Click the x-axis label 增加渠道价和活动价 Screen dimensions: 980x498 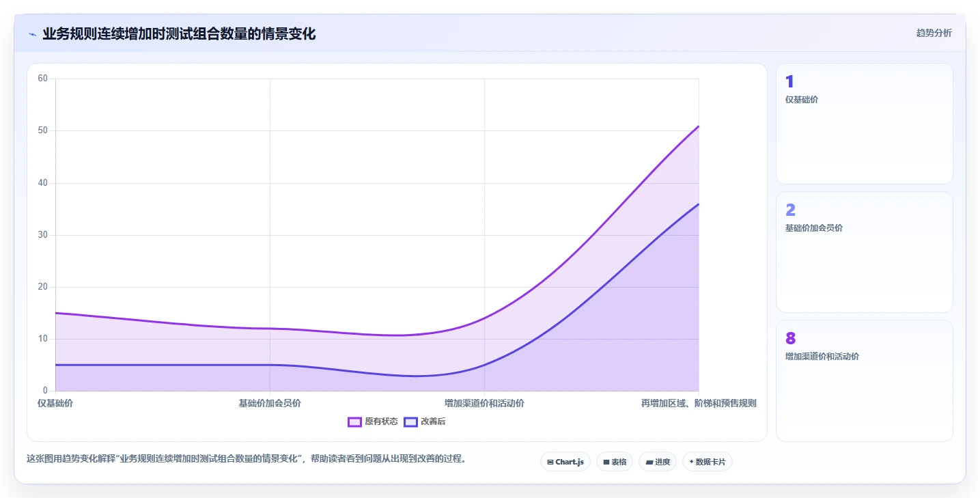coord(484,403)
